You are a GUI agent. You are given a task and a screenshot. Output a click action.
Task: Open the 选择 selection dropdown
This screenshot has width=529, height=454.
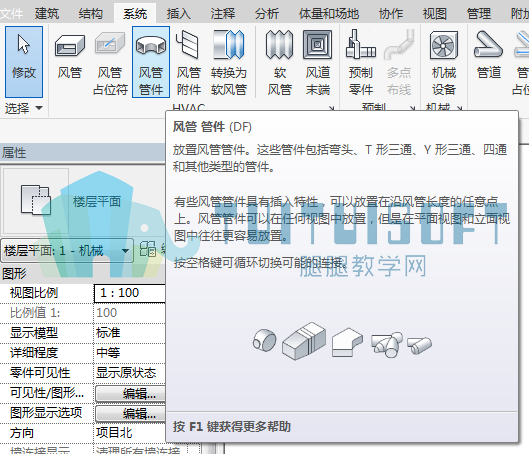24,108
